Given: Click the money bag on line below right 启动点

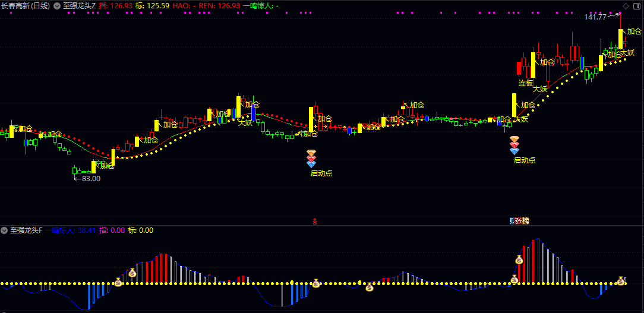Looking at the screenshot, I should (x=514, y=280).
